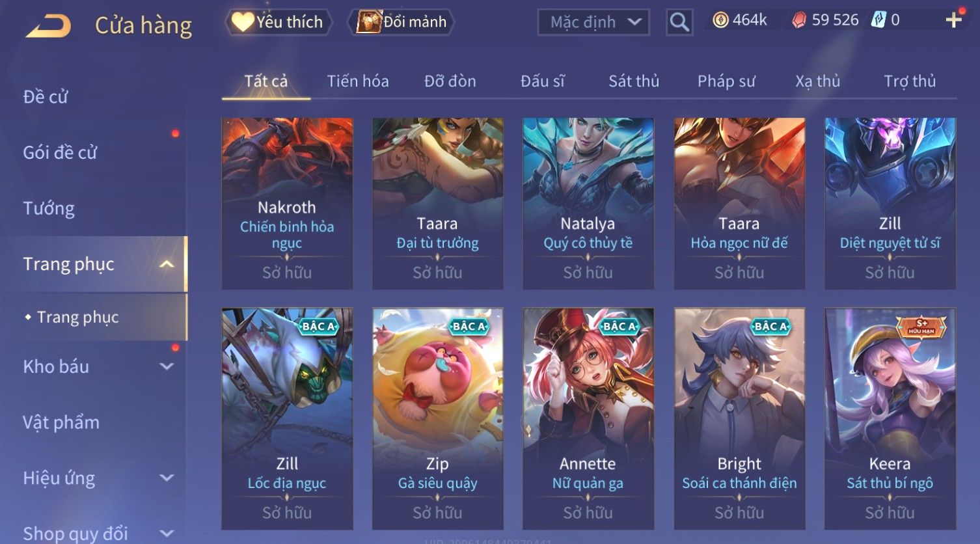Screen dimensions: 980x544
Task: Tap the plus icon to add currency
Action: coord(954,20)
